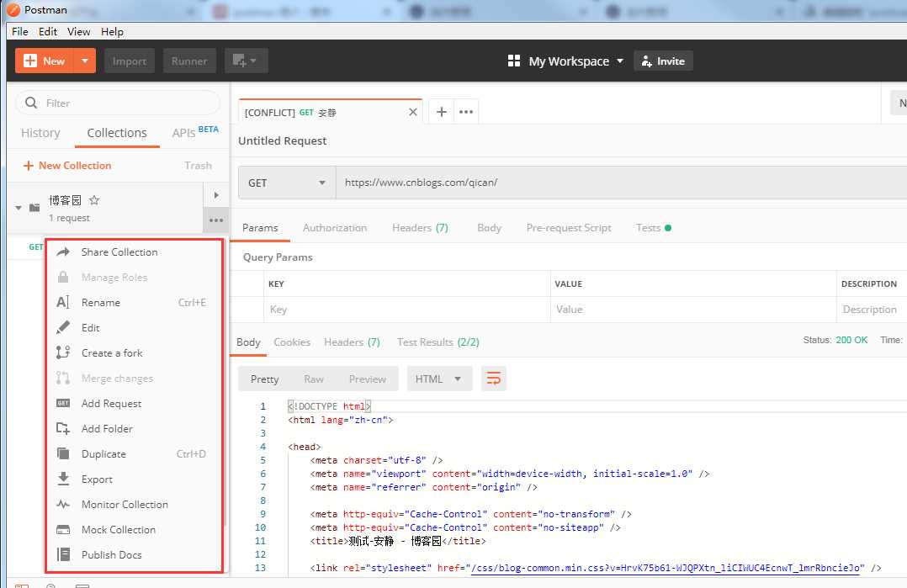This screenshot has height=588, width=907.
Task: Open the Edit menu in menu bar
Action: 47,31
